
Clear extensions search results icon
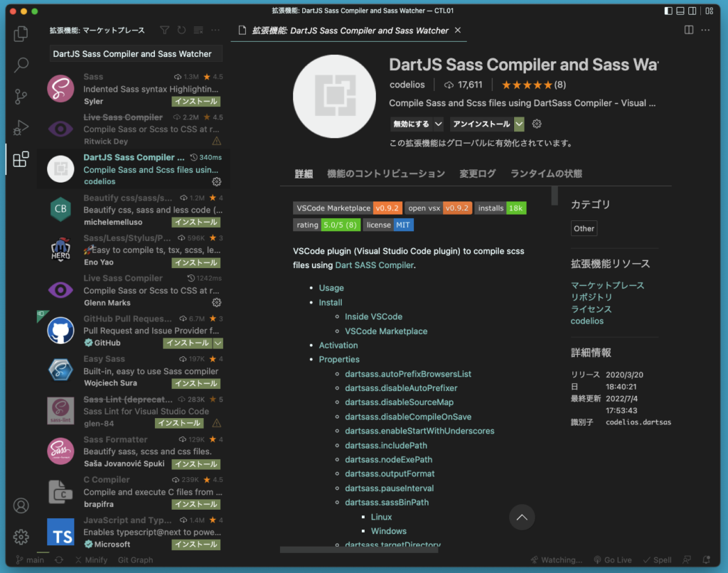[x=198, y=30]
